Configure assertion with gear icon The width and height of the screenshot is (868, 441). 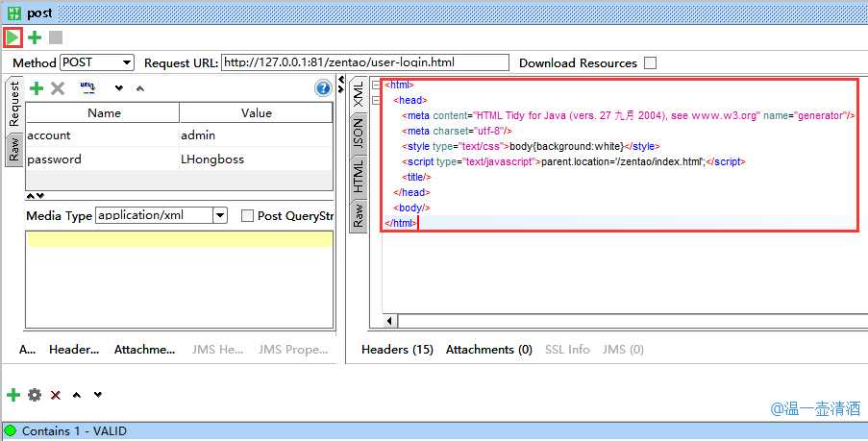(35, 395)
